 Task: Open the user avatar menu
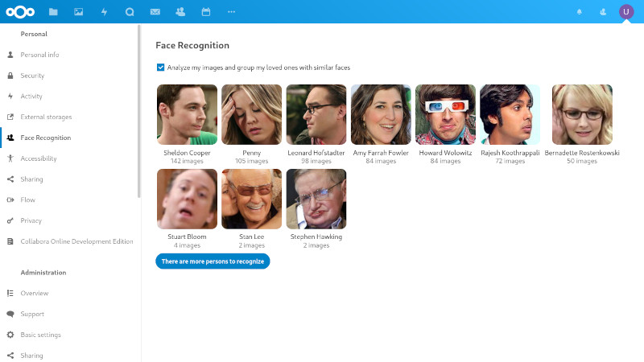[x=626, y=11]
